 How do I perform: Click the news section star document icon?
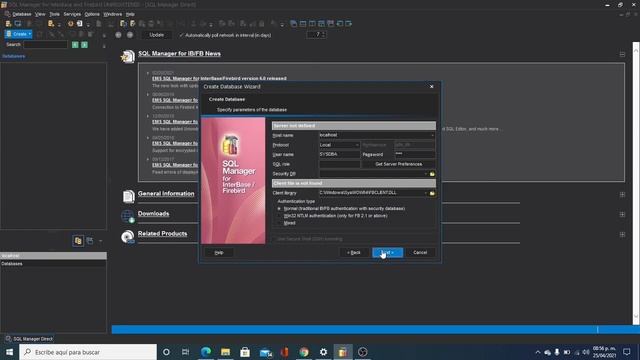pyautogui.click(x=128, y=56)
